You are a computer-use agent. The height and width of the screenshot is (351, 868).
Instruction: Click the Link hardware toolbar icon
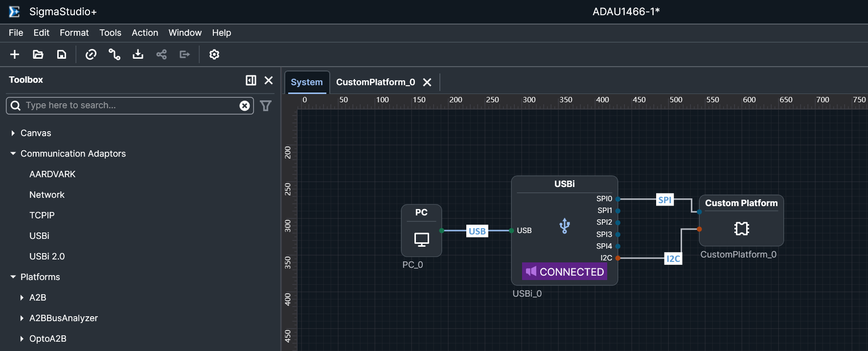91,54
